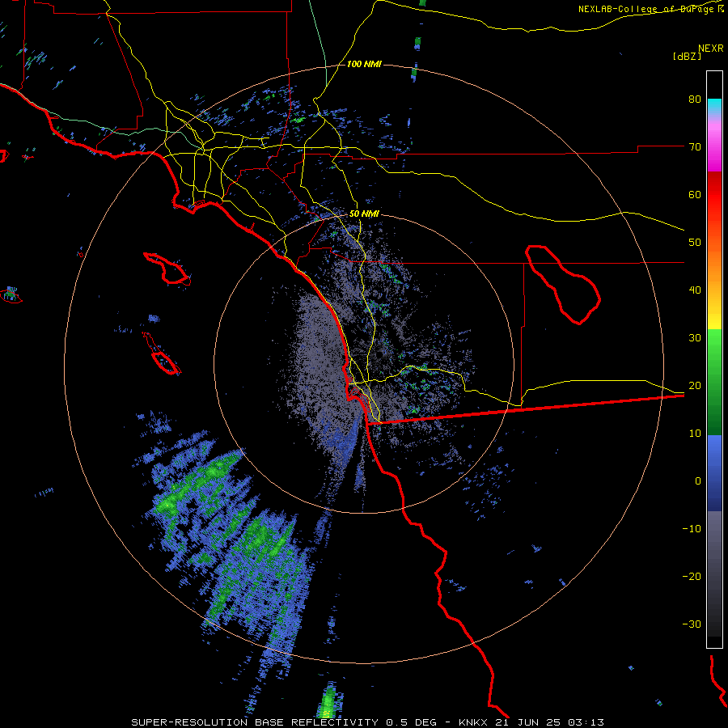Click the 60 value on the color scale
The width and height of the screenshot is (728, 728).
[x=695, y=194]
